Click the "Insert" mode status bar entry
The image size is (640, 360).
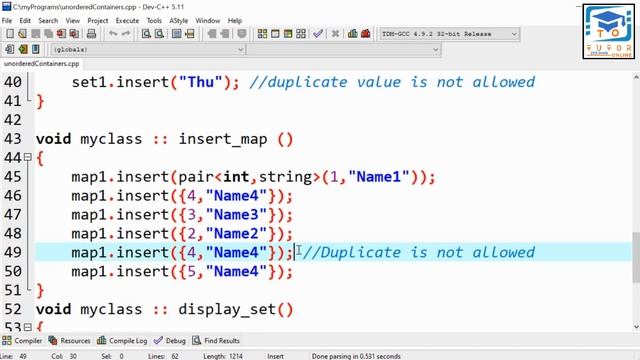click(x=275, y=356)
